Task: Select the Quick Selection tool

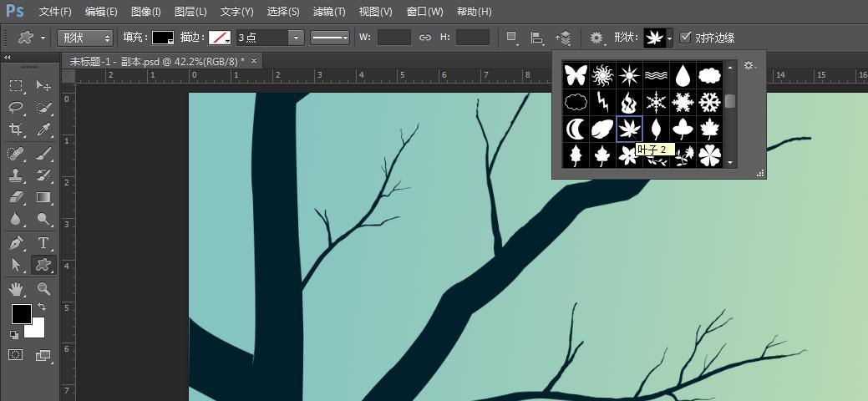Action: (x=43, y=108)
